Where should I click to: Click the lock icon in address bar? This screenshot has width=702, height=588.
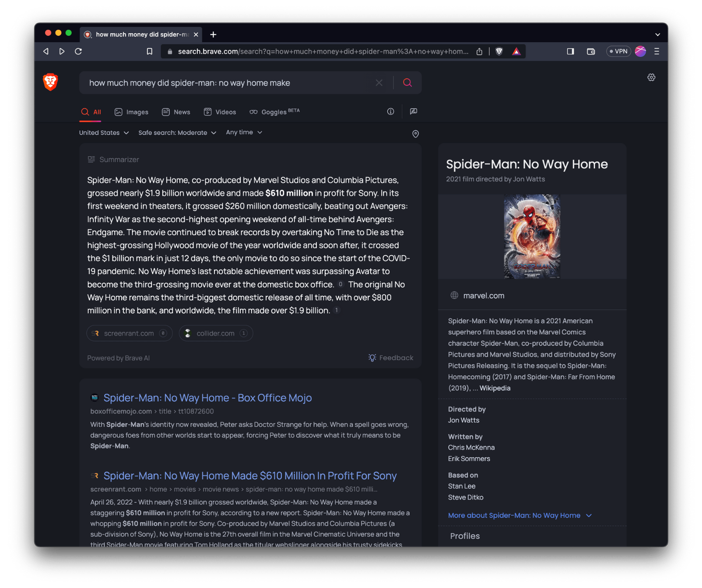[170, 52]
